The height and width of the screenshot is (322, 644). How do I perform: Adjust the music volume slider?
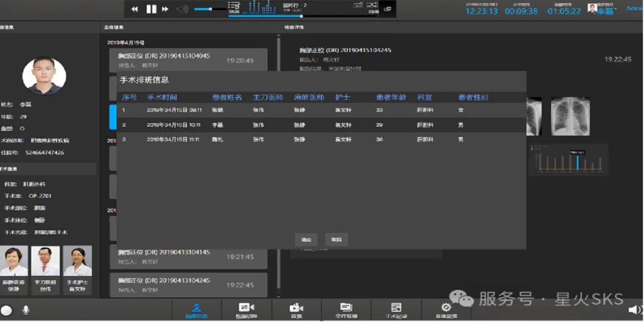coord(210,9)
